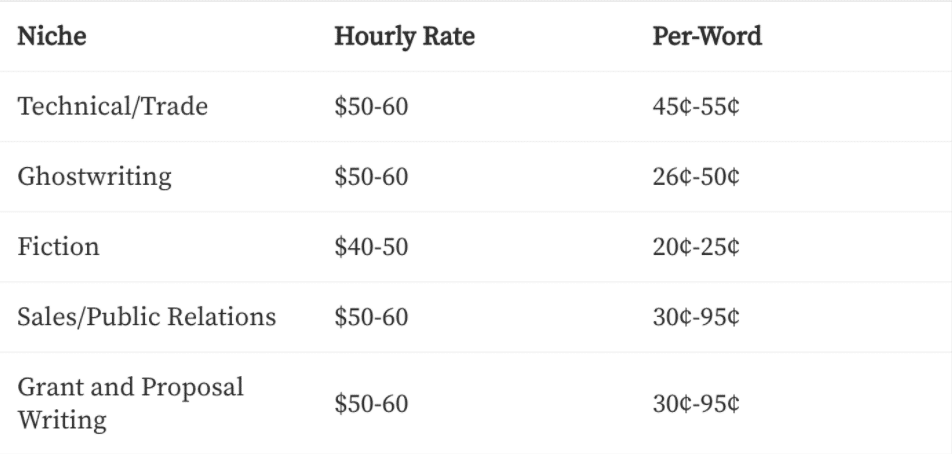Click Grant and Proposal 30¢-95¢ per-word value

pos(696,404)
